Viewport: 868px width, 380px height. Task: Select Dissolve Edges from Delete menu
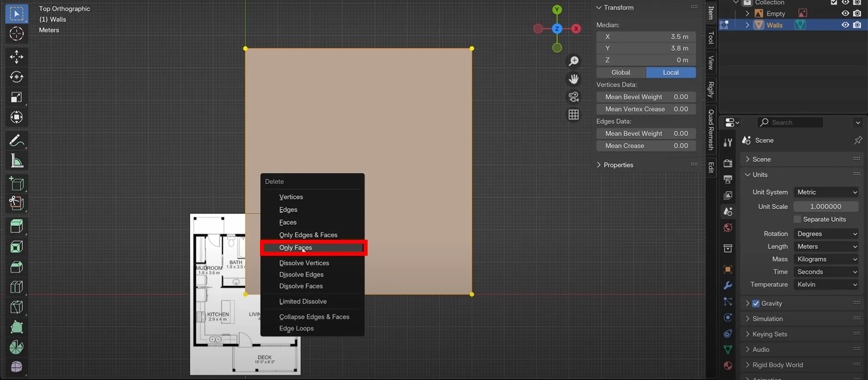(x=301, y=274)
